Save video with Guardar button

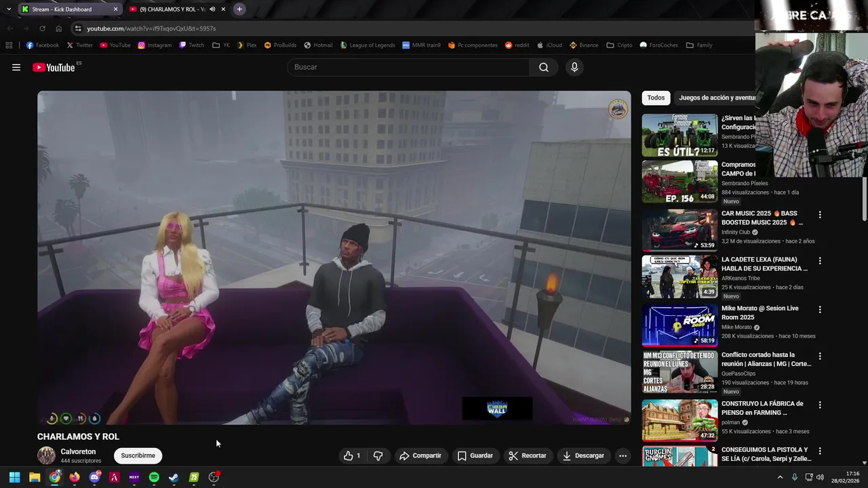pos(475,455)
